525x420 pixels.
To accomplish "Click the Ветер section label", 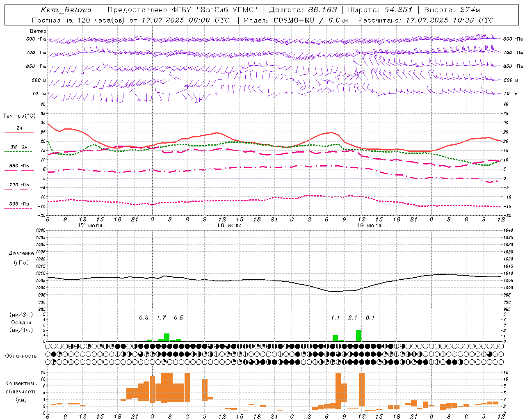I will [38, 31].
